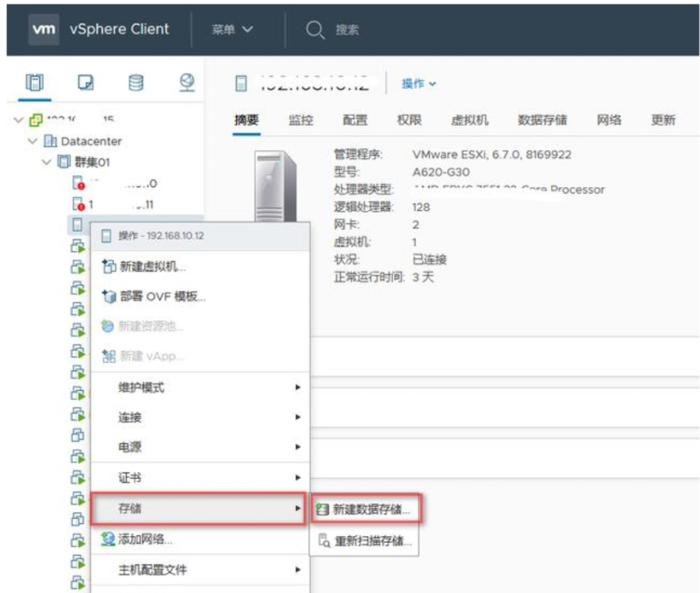Expand the 主机配置文件 submenu
The height and width of the screenshot is (593, 700).
tap(200, 569)
